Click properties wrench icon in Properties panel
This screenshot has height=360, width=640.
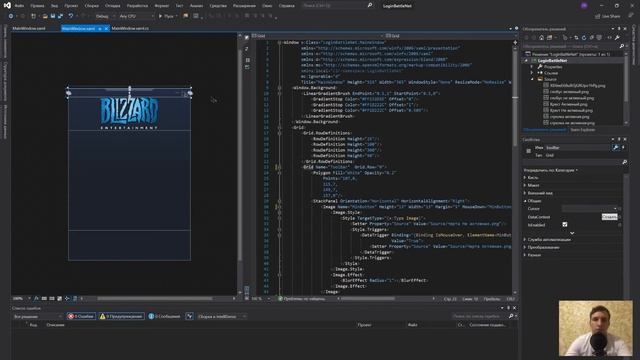[x=615, y=147]
